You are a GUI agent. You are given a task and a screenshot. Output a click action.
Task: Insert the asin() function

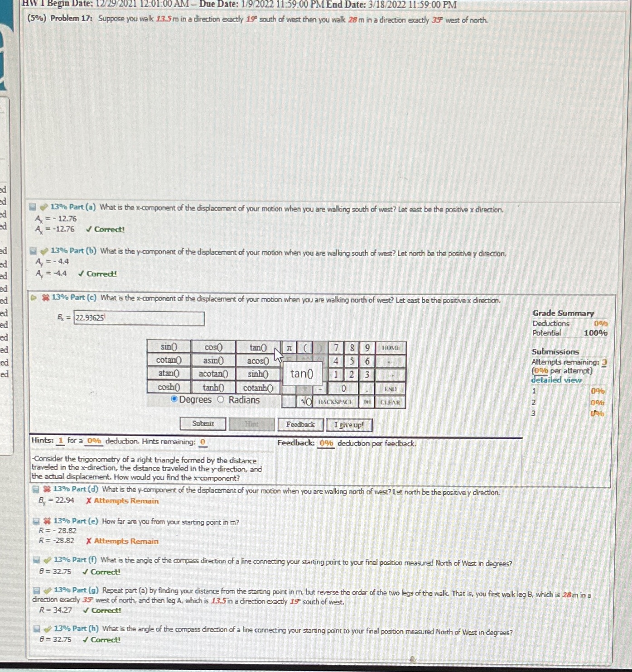click(213, 360)
